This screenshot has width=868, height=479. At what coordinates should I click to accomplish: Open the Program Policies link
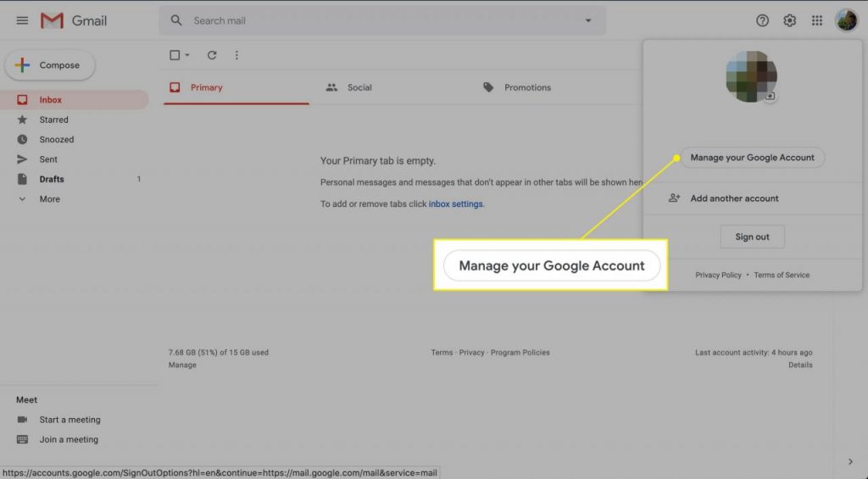click(520, 353)
